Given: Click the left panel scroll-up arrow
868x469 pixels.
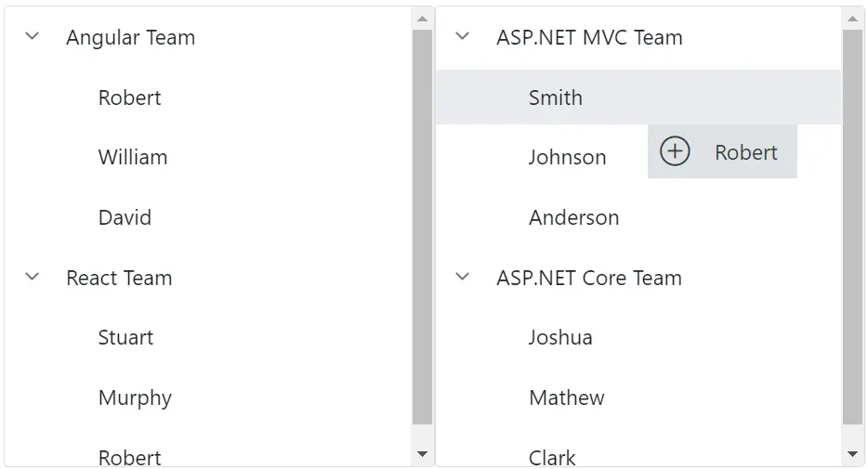Looking at the screenshot, I should (422, 19).
